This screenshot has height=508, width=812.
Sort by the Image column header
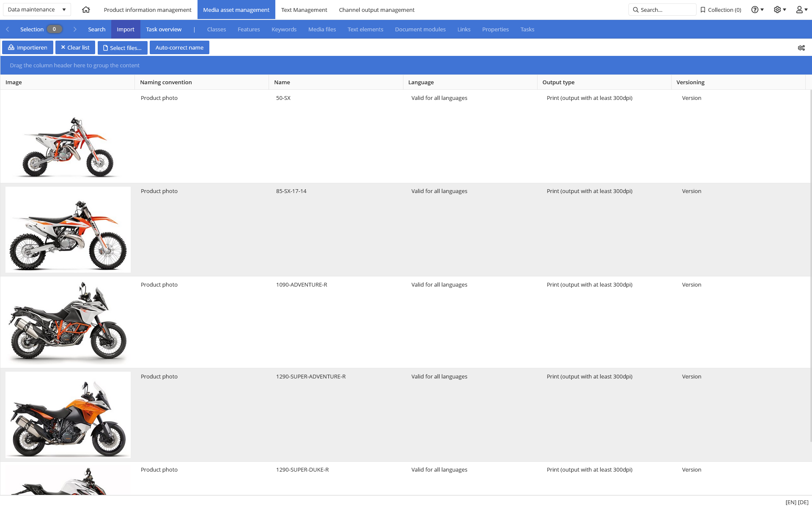[x=67, y=82]
